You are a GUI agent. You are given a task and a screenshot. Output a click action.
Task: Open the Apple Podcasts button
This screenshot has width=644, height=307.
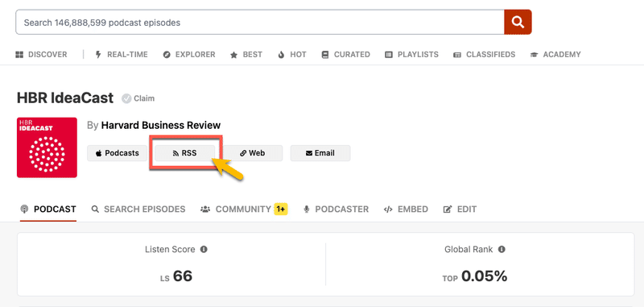(x=117, y=153)
